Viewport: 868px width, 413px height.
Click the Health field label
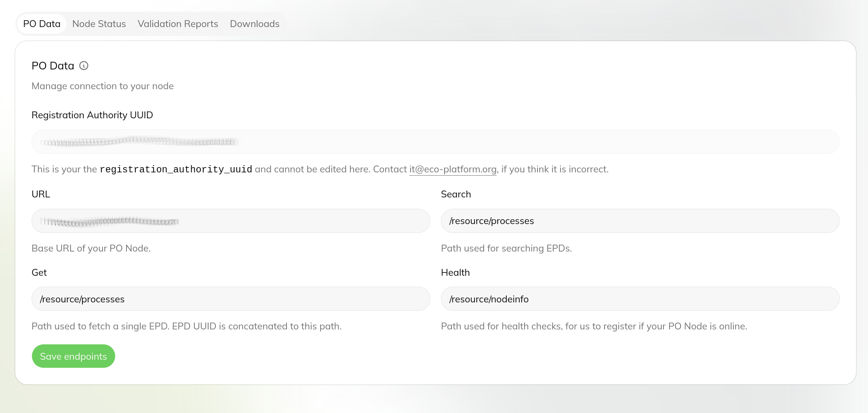(455, 273)
